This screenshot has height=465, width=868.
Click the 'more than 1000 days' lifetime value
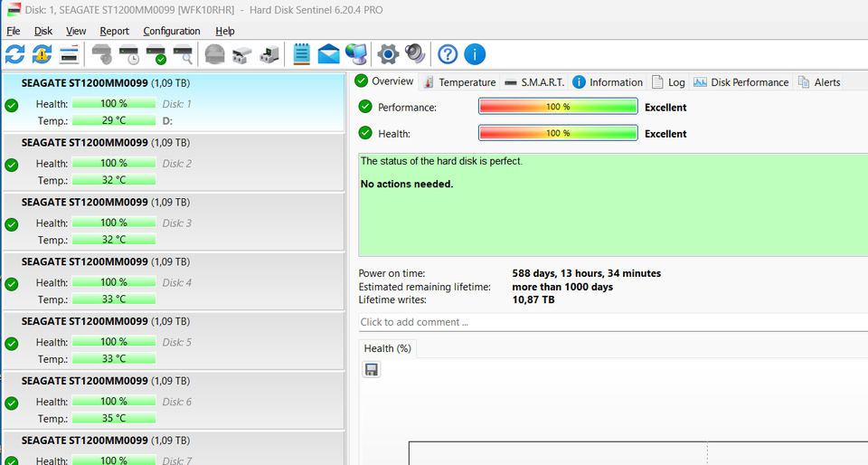click(x=562, y=287)
